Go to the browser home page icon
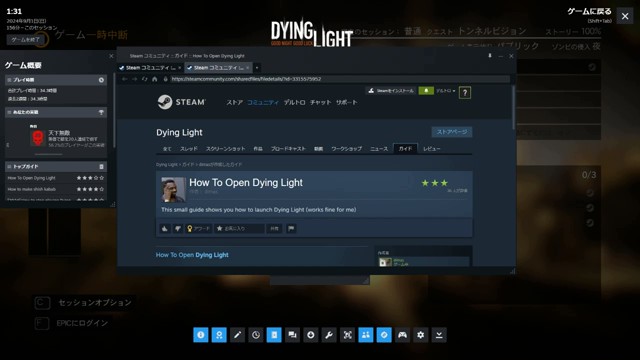Screen dimensions: 640x360 tap(155, 79)
